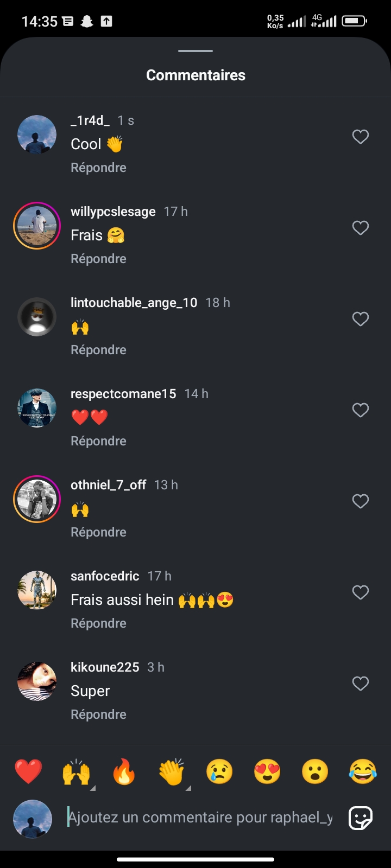Open lintouchable_ange_10's profile by username

point(134,303)
